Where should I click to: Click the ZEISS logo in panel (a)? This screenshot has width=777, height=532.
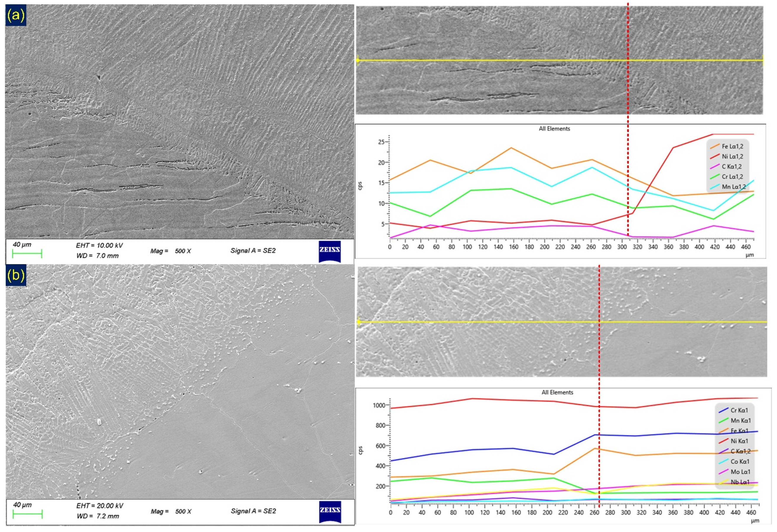(330, 251)
